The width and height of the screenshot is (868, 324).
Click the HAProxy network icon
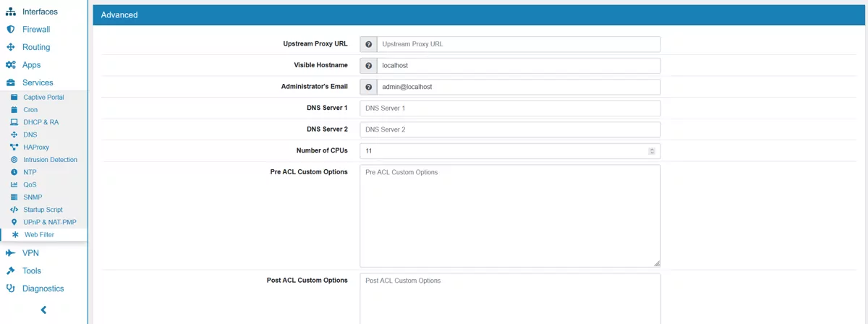14,147
